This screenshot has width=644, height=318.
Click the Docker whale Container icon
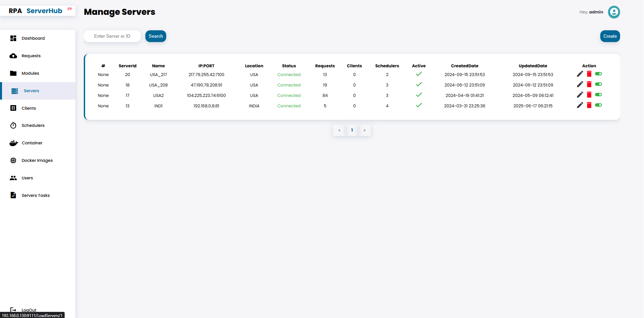13,143
